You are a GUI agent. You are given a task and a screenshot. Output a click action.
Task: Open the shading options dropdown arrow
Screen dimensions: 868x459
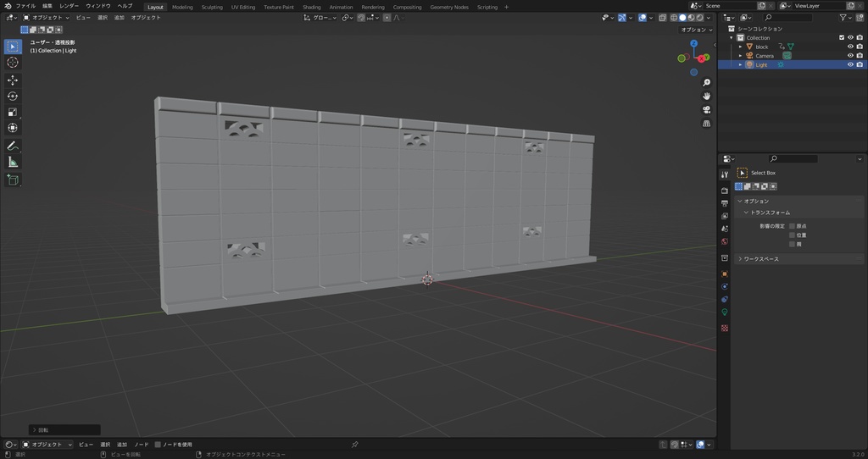pyautogui.click(x=709, y=18)
